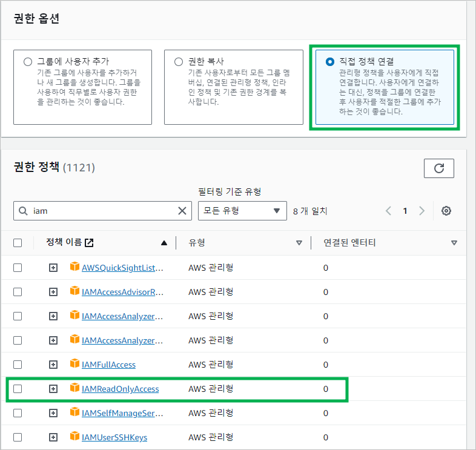Click policy cube icon for AWSQuickSightList

[74, 266]
